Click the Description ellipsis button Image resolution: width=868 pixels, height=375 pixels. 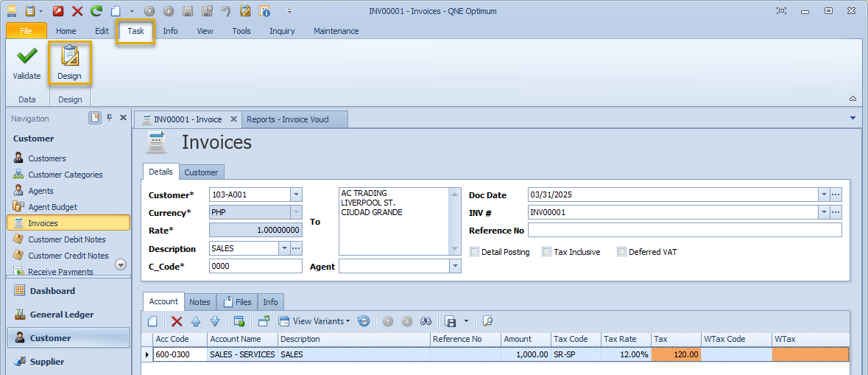tap(296, 248)
